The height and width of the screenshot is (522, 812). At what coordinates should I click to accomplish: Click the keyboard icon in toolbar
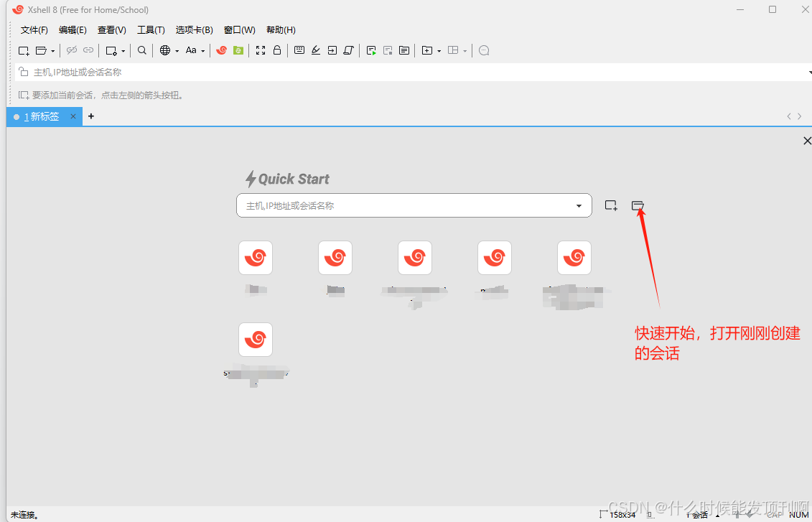tap(299, 50)
